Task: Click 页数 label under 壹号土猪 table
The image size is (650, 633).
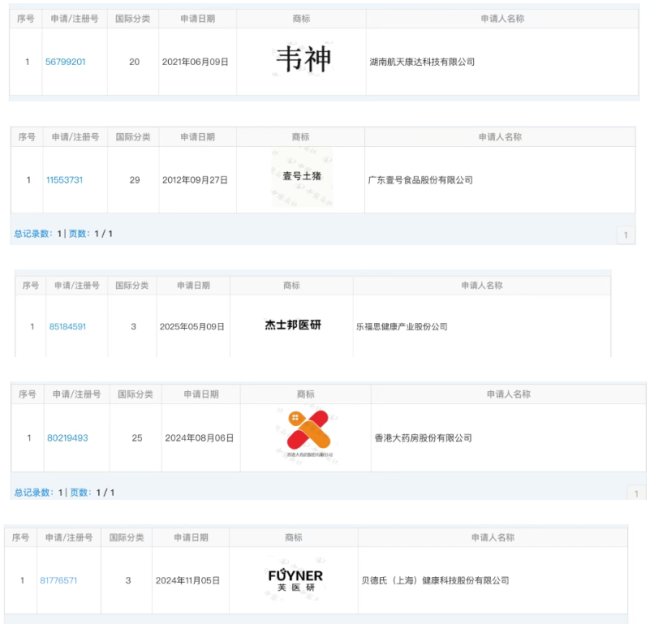Action: pyautogui.click(x=79, y=234)
